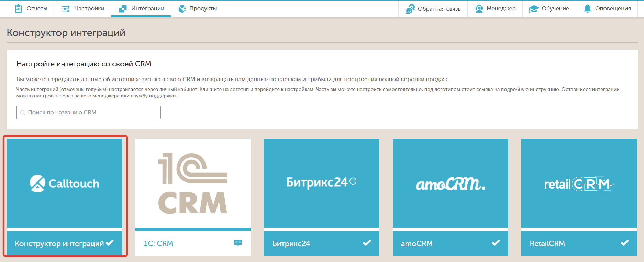
Task: Click the Отчеты clipboard icon
Action: coord(19,9)
